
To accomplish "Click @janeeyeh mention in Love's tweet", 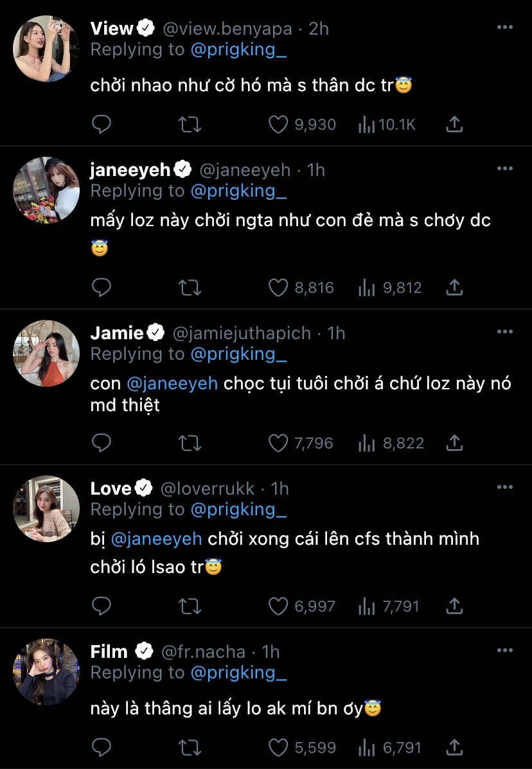I will click(x=155, y=539).
